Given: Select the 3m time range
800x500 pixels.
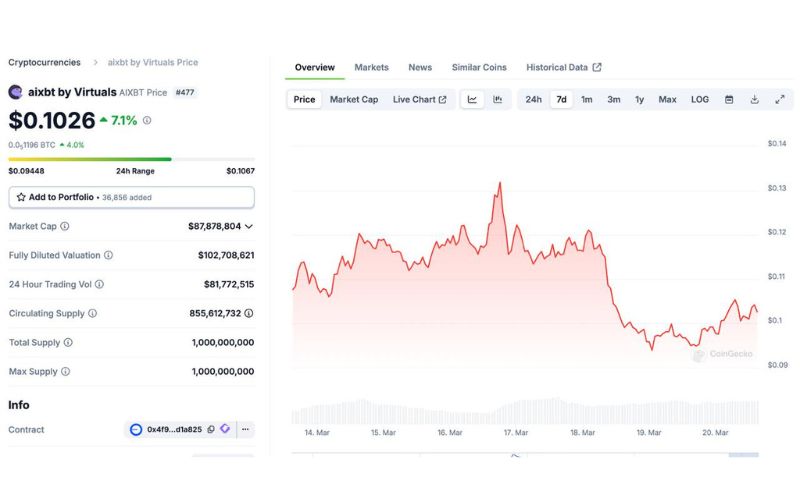Looking at the screenshot, I should (x=614, y=99).
